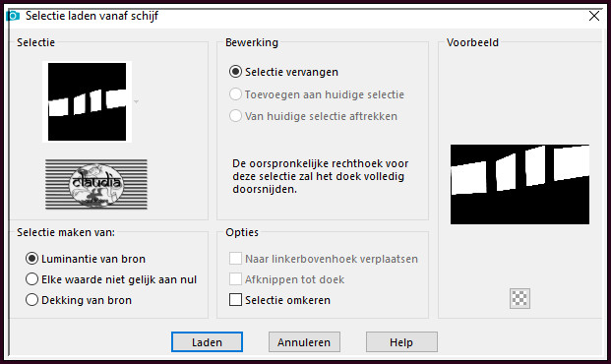This screenshot has width=611, height=364.
Task: Click the dialog title Selectie laden vanaf schijf
Action: click(92, 16)
